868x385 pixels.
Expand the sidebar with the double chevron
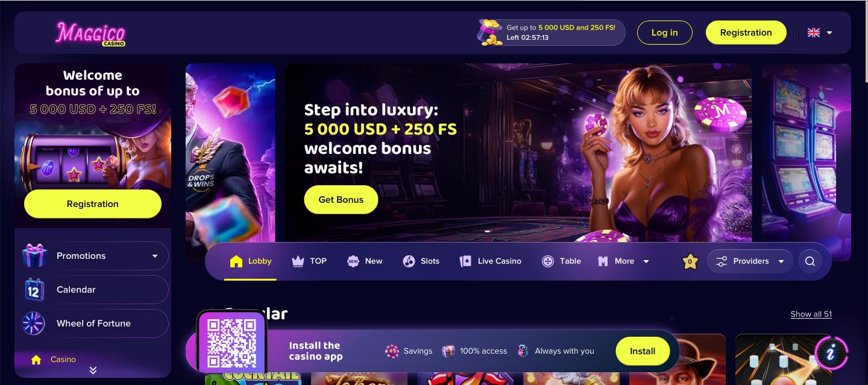pos(93,370)
